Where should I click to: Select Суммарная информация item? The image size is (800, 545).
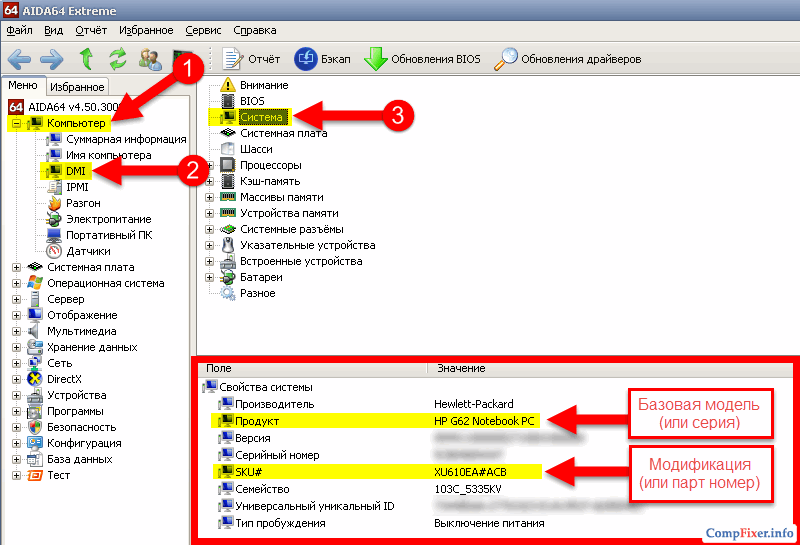126,139
